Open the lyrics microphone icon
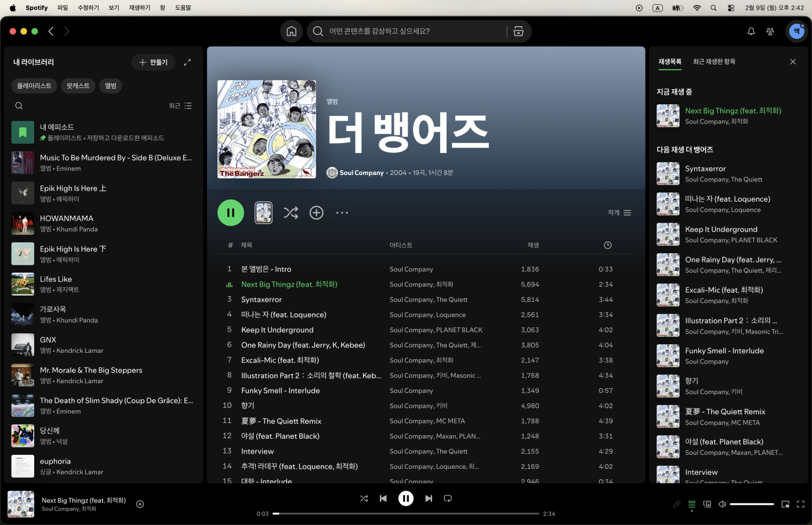Image resolution: width=812 pixels, height=525 pixels. 676,504
